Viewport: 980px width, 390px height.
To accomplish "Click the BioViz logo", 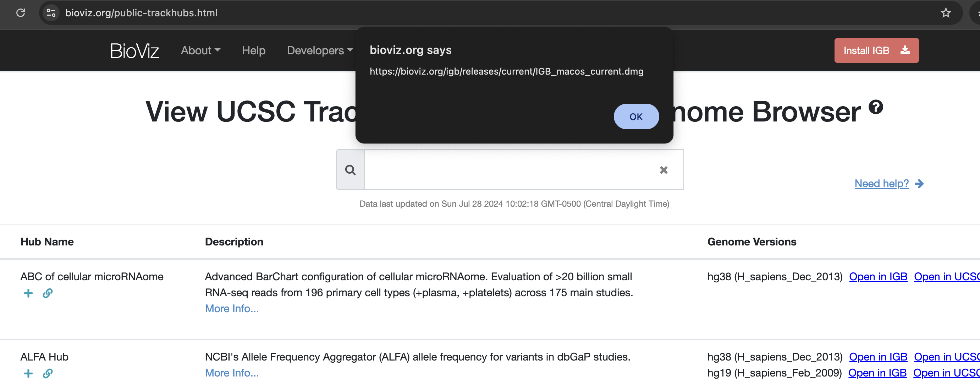I will point(134,51).
